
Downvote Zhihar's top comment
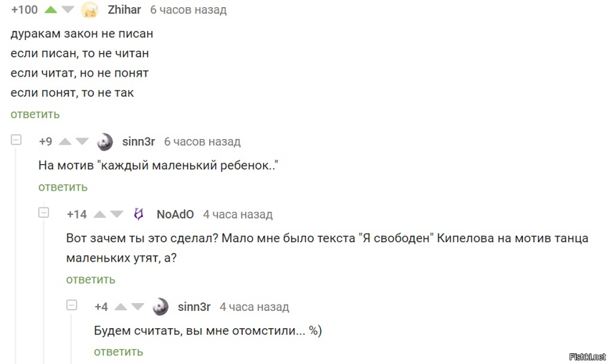67,10
